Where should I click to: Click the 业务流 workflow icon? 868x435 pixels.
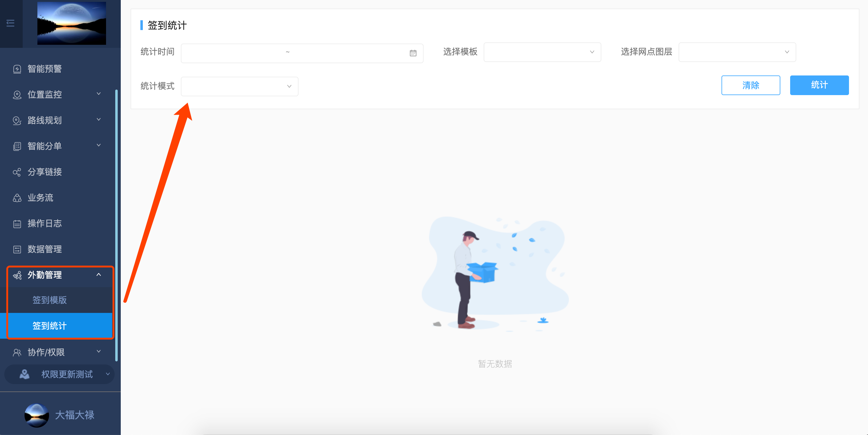[17, 198]
